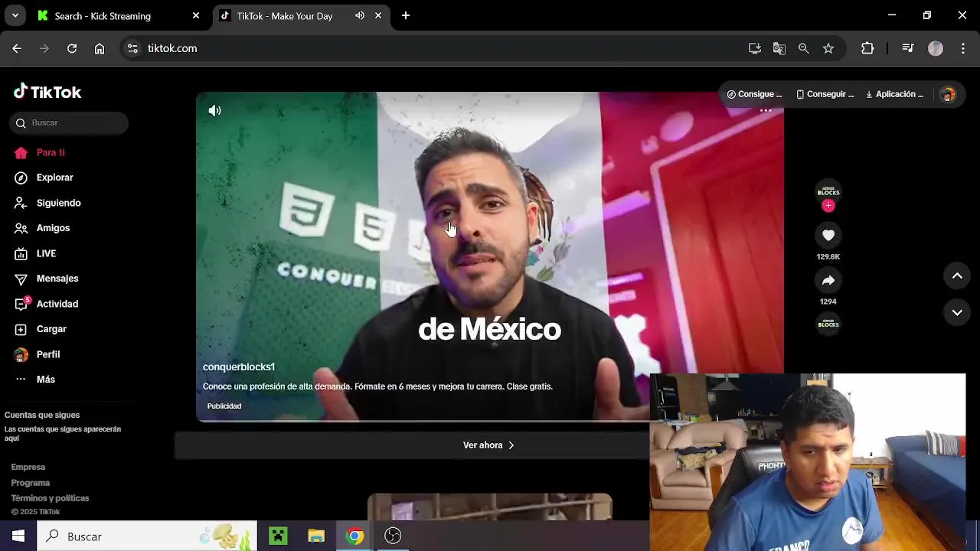Open the profile avatar in TikTok header

coord(948,94)
